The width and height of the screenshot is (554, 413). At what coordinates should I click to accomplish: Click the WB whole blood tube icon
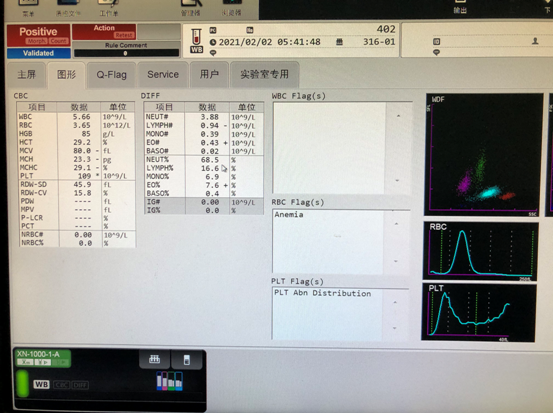pyautogui.click(x=196, y=41)
